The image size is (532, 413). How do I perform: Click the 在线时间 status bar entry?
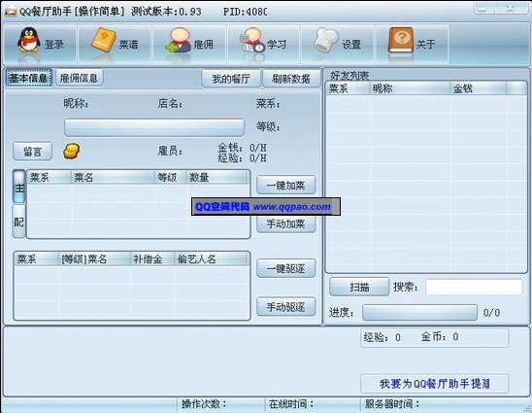291,404
